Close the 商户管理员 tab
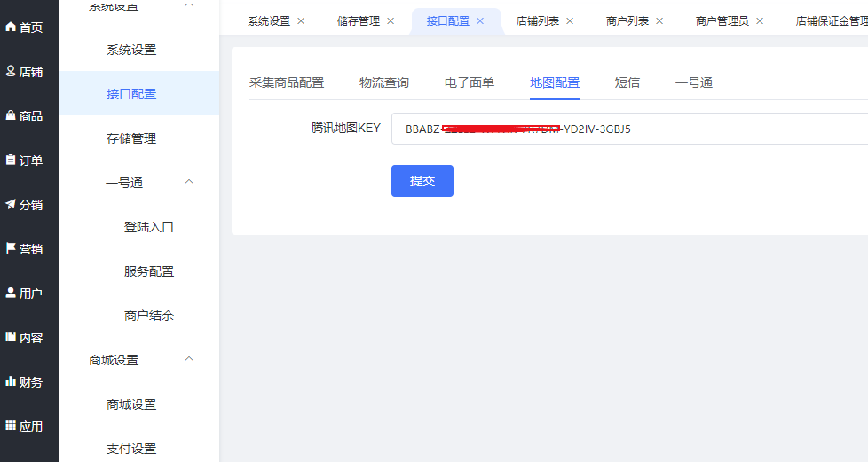 click(760, 21)
